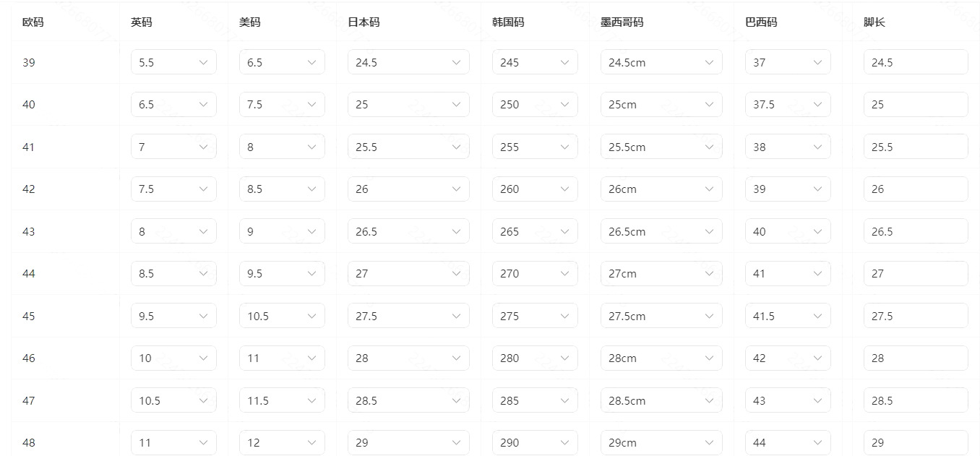980x456 pixels.
Task: Expand the Brazil size dropdown showing 41
Action: pyautogui.click(x=788, y=274)
